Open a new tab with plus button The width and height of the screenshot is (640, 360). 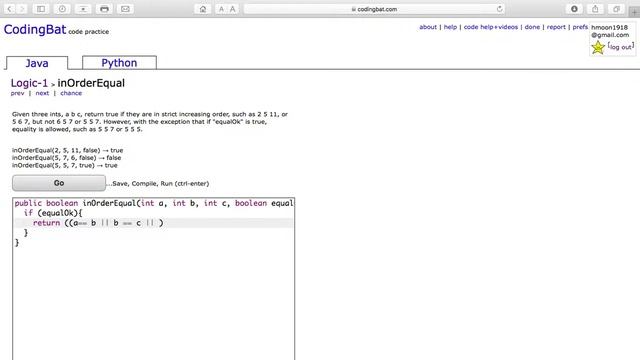(634, 12)
